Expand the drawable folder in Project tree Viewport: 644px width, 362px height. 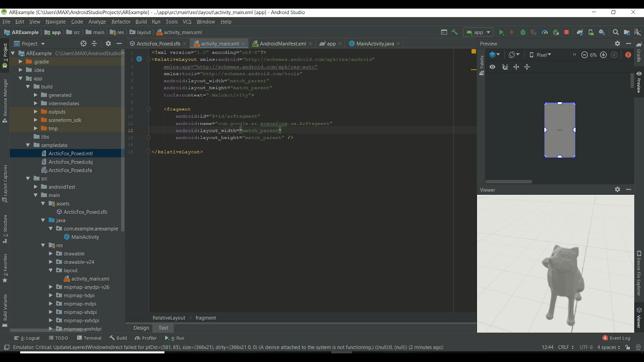click(51, 253)
